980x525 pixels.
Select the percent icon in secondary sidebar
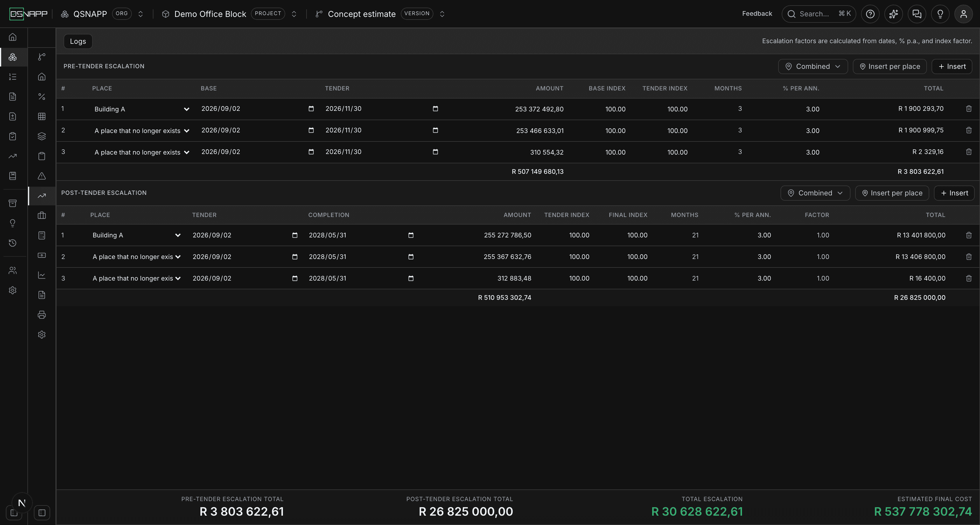point(42,97)
